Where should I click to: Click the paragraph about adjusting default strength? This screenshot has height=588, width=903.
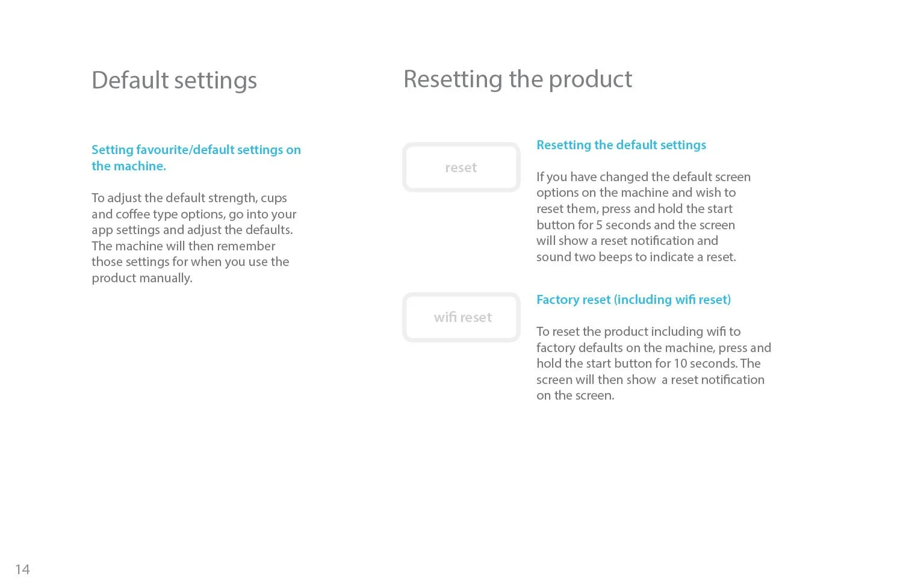point(194,238)
